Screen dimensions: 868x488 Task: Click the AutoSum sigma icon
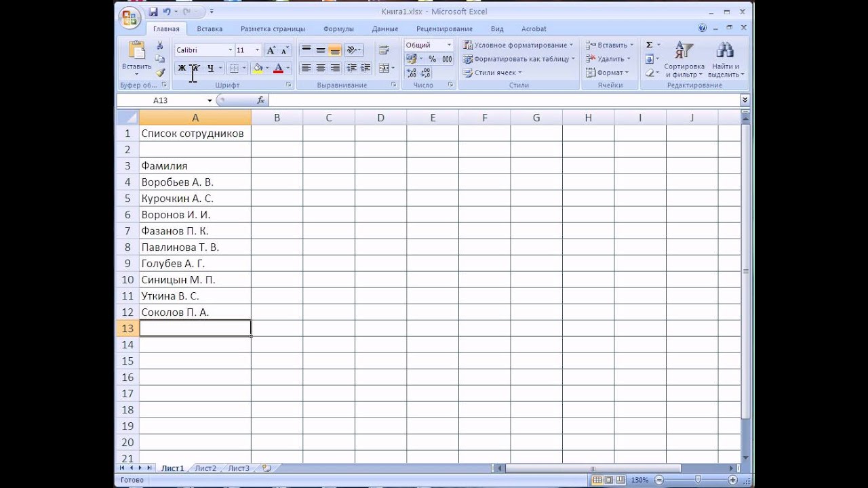click(x=649, y=45)
